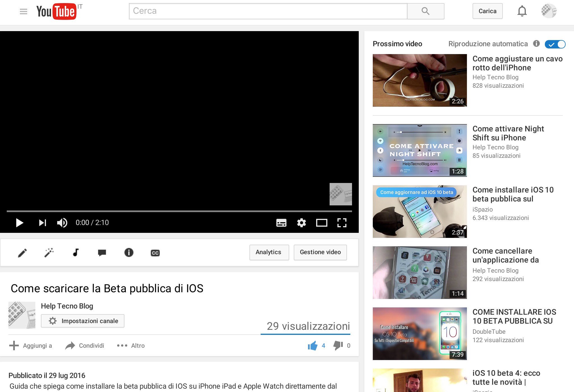
Task: Open the cards info circle tool
Action: point(129,252)
